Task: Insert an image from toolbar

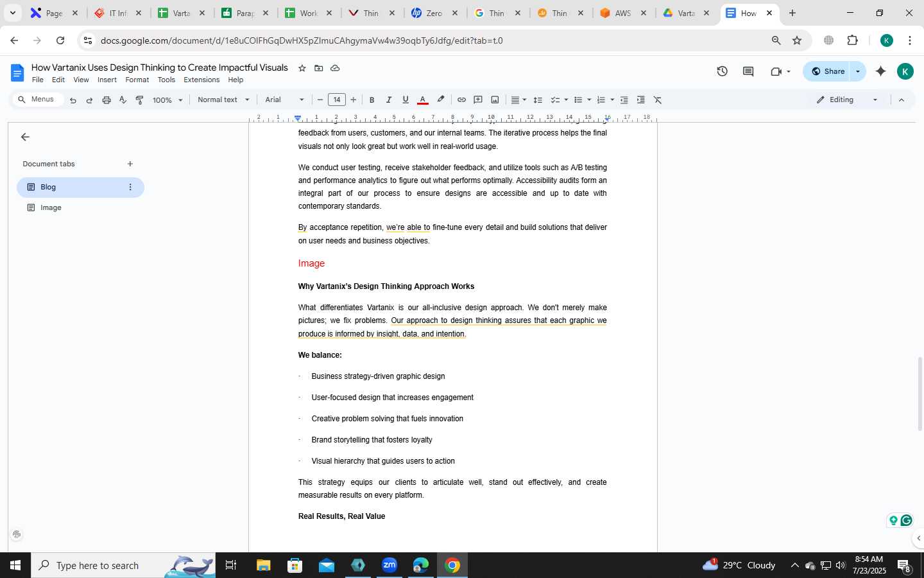Action: [495, 100]
